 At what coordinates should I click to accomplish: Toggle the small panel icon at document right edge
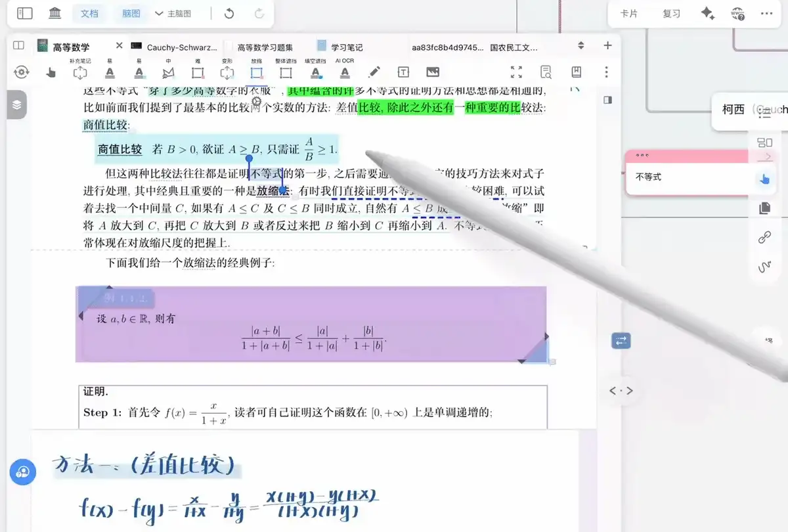click(607, 100)
